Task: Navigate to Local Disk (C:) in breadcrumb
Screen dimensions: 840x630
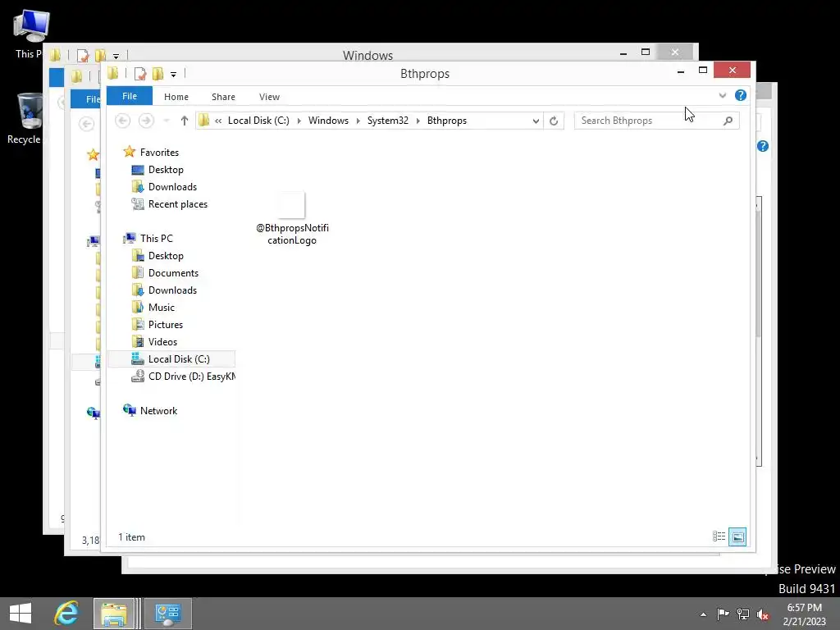Action: click(258, 121)
